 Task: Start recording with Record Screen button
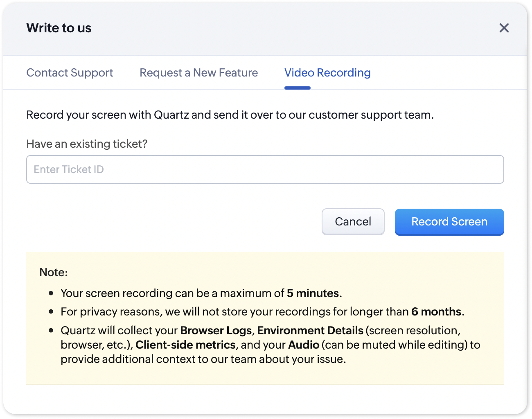[449, 222]
